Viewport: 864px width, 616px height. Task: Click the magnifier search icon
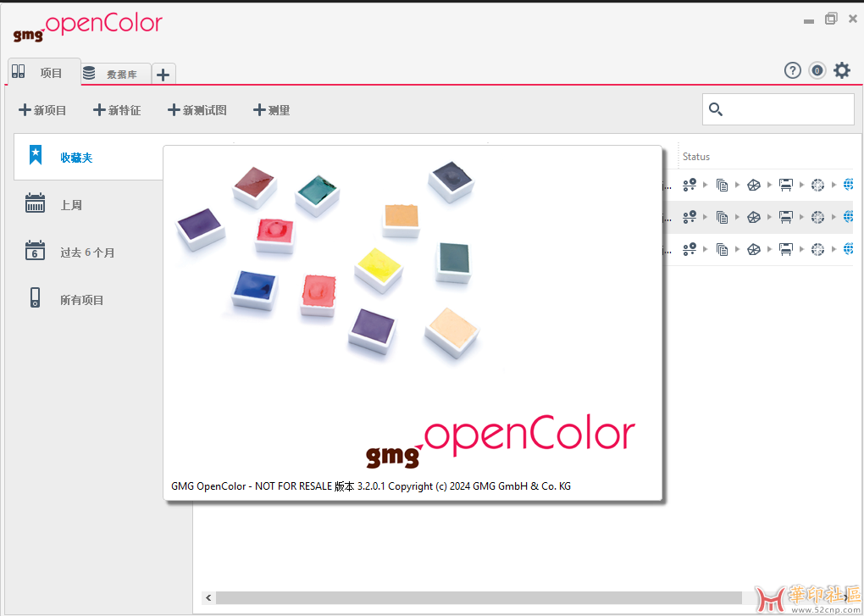715,109
